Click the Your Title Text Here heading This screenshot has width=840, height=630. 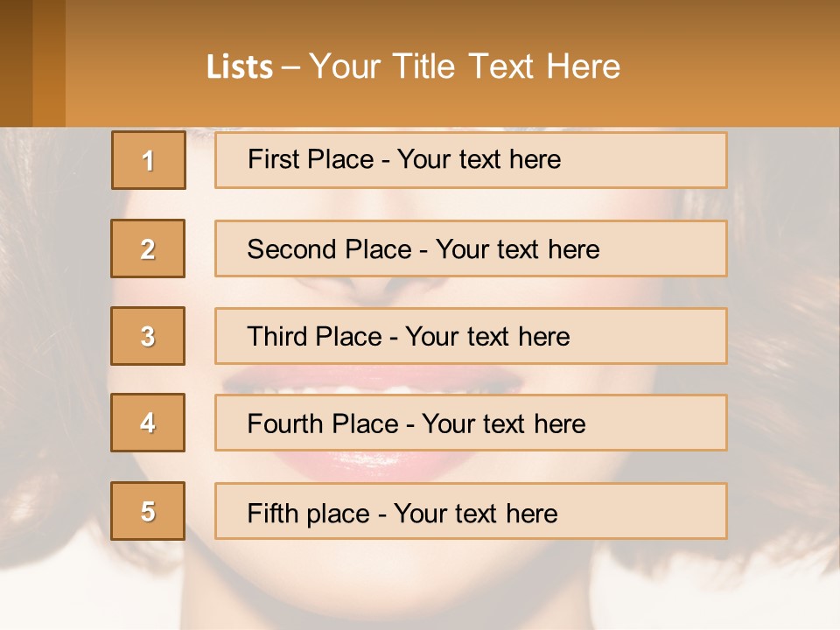point(465,66)
